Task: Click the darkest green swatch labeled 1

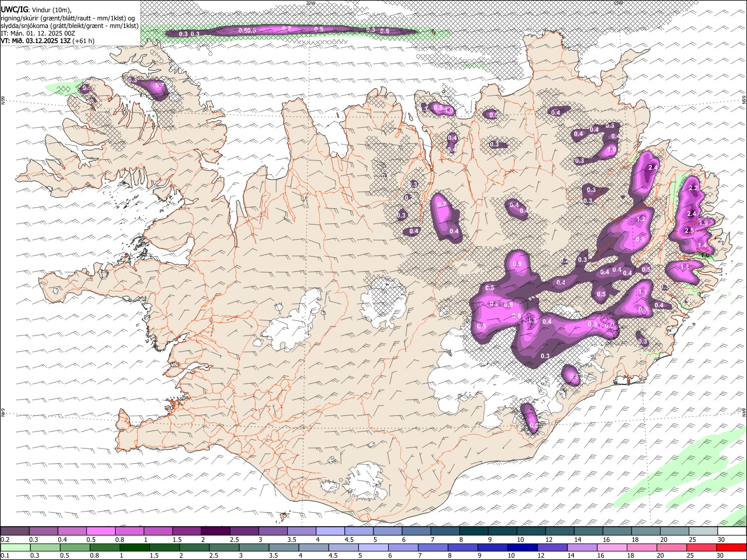Action: [134, 547]
